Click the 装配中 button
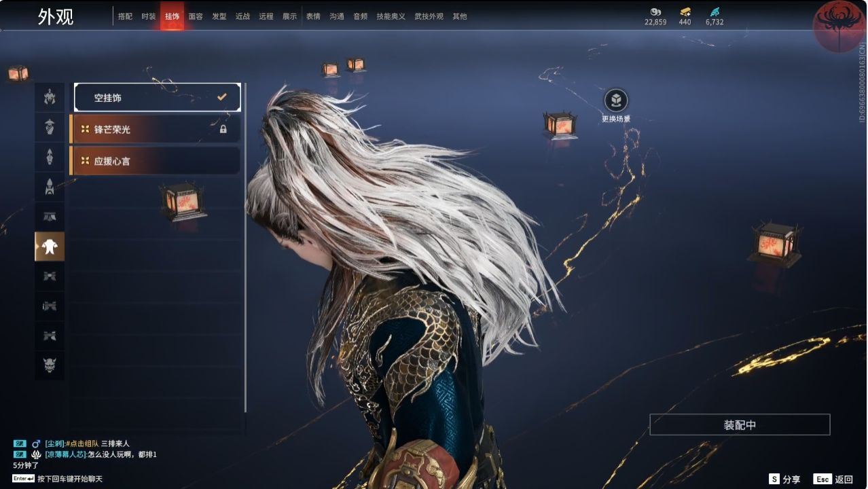Image resolution: width=868 pixels, height=489 pixels. pyautogui.click(x=739, y=424)
